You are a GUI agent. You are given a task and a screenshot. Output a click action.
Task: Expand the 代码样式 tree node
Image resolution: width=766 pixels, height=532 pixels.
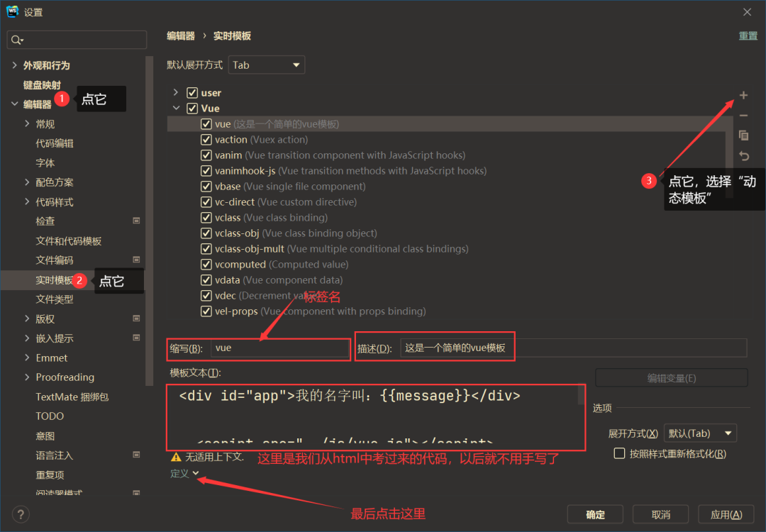pos(27,201)
